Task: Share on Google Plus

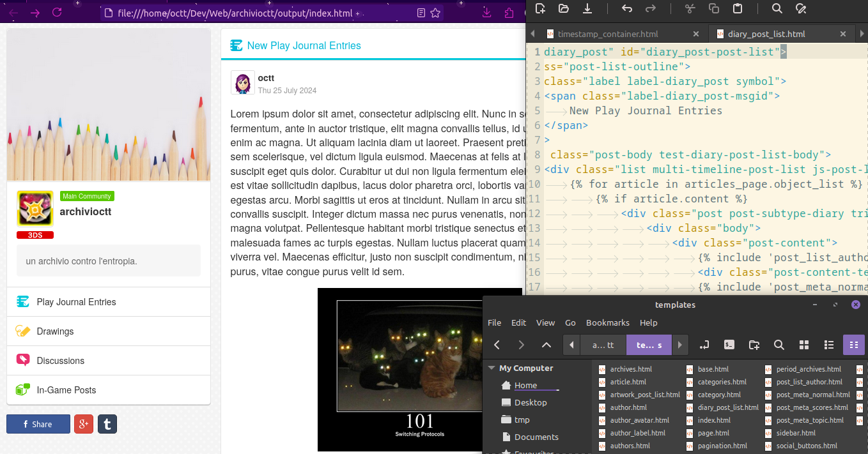Action: pos(84,424)
